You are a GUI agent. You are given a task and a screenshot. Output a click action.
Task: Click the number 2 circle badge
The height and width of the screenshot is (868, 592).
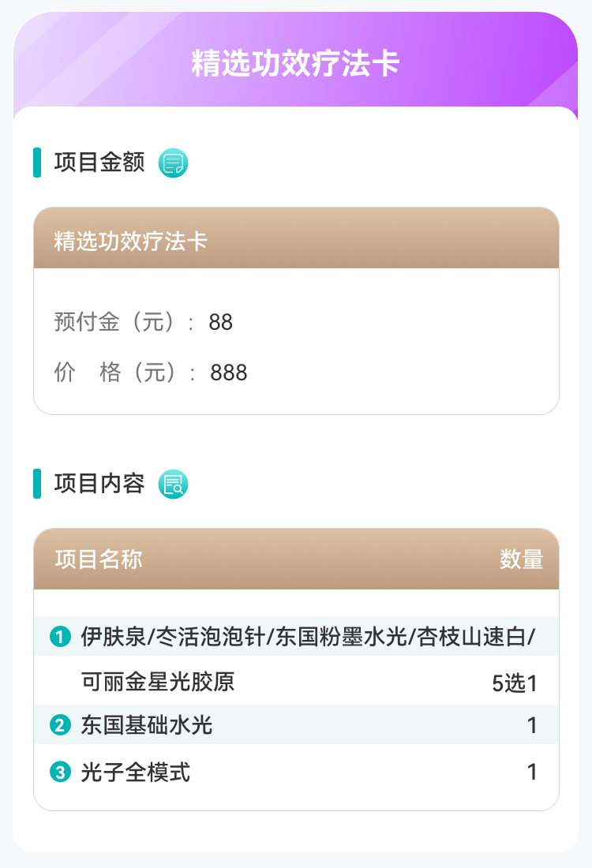point(60,725)
